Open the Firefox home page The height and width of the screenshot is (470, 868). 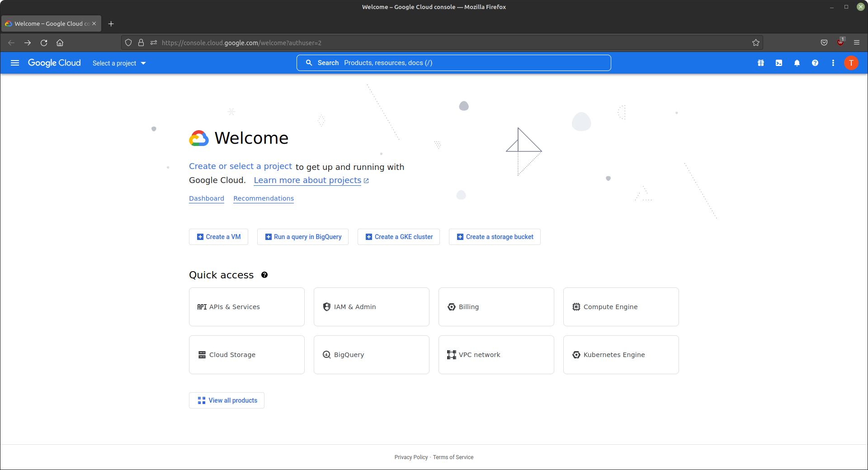(60, 42)
